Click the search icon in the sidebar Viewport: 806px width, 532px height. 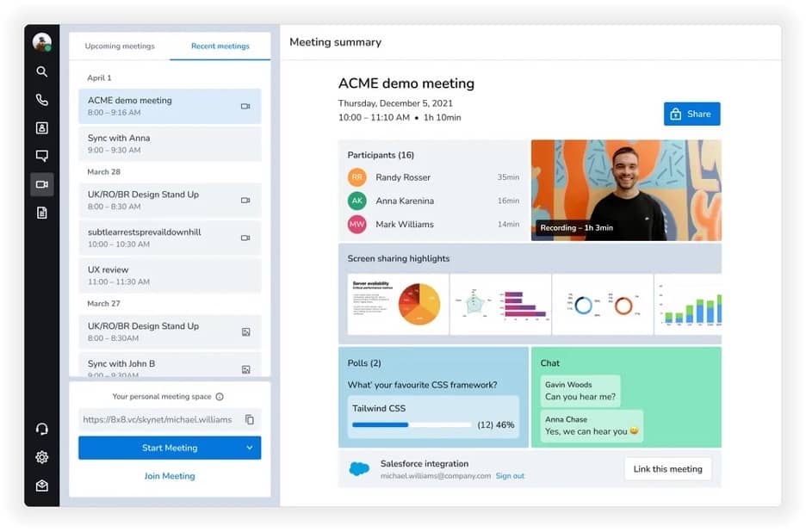[41, 72]
